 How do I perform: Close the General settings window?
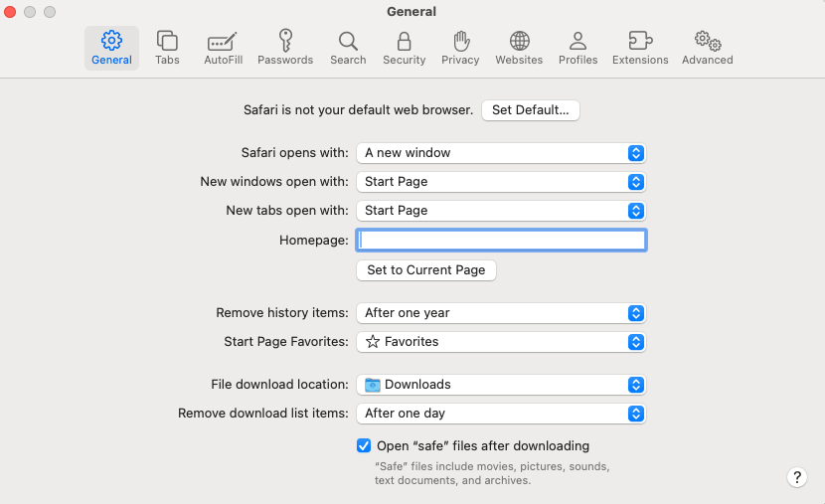(x=10, y=12)
